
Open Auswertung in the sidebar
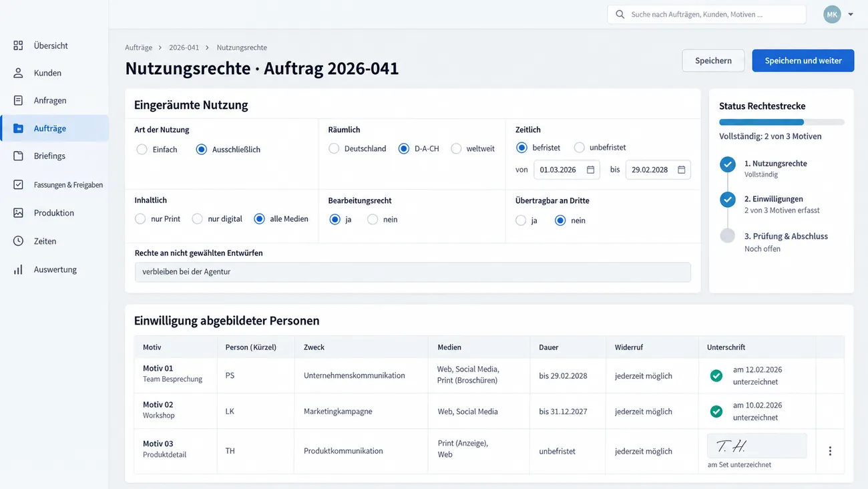54,269
